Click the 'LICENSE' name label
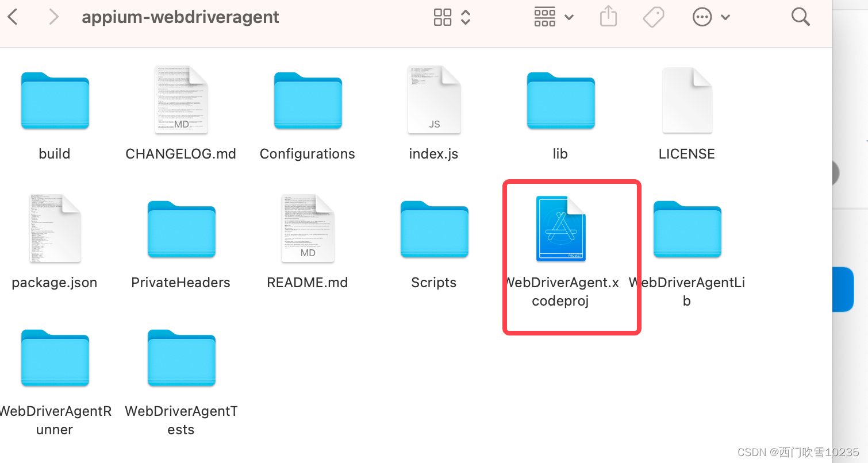 [x=687, y=154]
